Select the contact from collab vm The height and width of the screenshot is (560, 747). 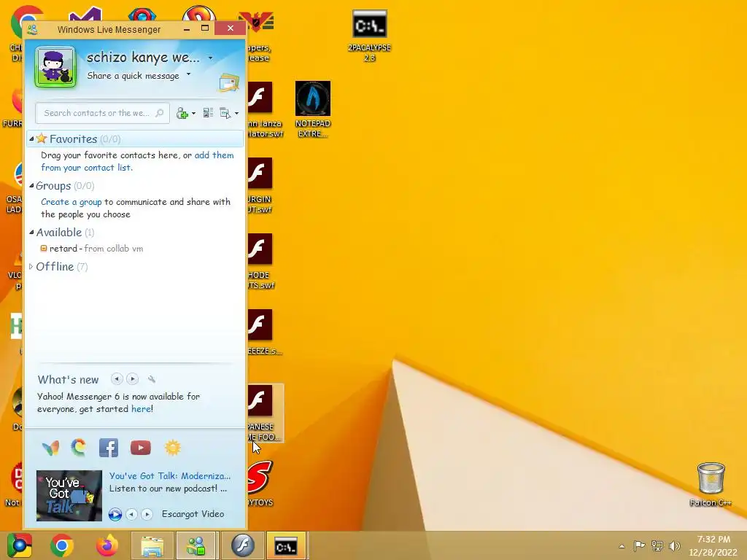(x=96, y=249)
